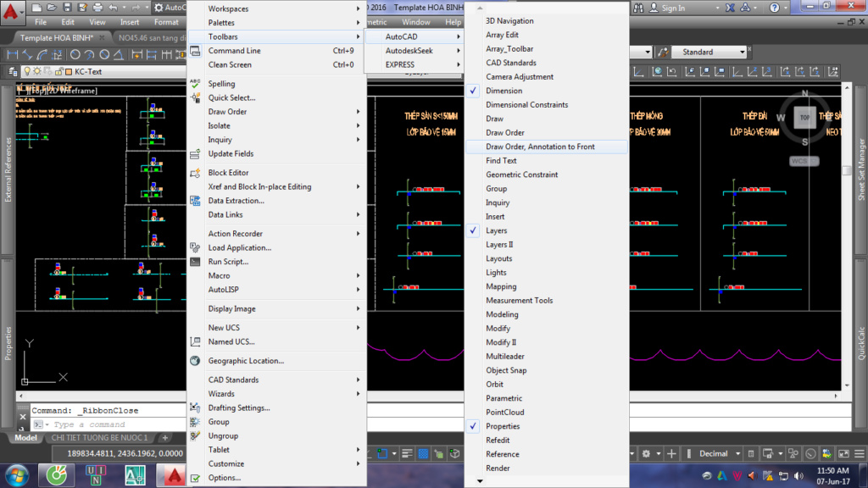Click the Data Extraction icon

(x=195, y=201)
